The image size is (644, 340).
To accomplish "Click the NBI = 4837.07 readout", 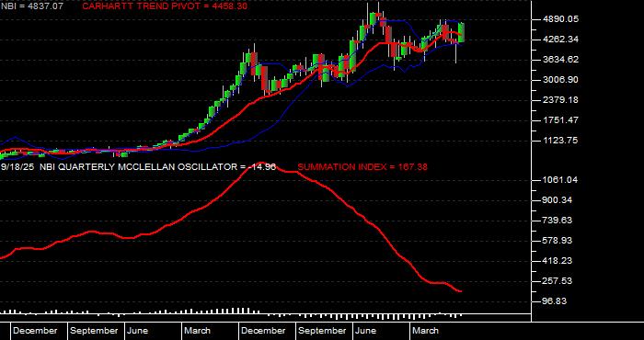I will point(31,6).
